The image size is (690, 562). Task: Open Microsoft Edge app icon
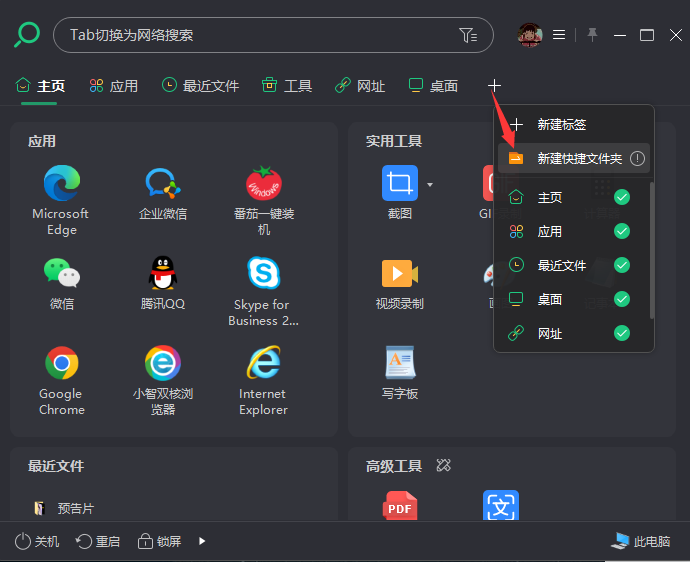pos(62,183)
